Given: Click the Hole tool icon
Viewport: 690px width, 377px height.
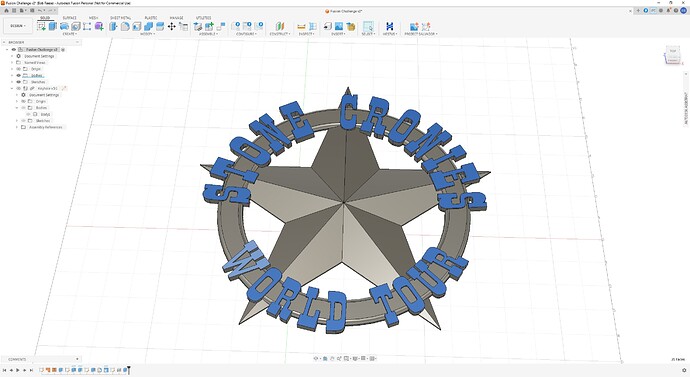Looking at the screenshot, I should click(x=76, y=26).
